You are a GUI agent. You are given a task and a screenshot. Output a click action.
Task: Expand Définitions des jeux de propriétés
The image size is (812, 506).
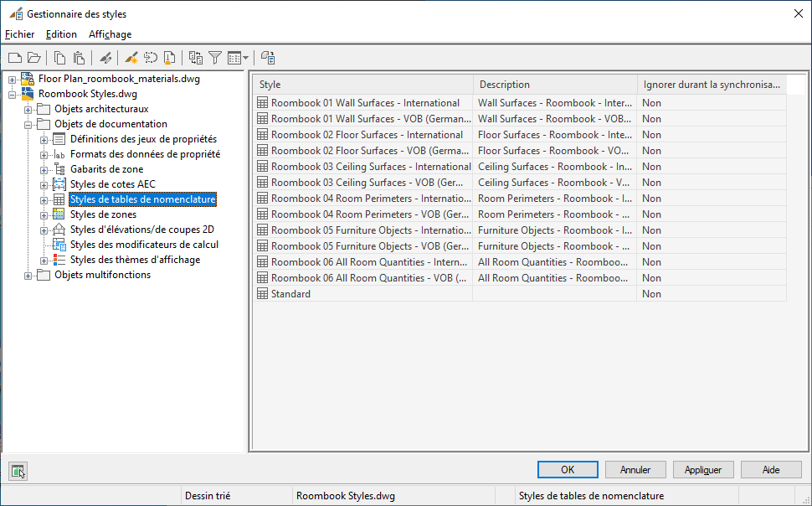pyautogui.click(x=44, y=140)
